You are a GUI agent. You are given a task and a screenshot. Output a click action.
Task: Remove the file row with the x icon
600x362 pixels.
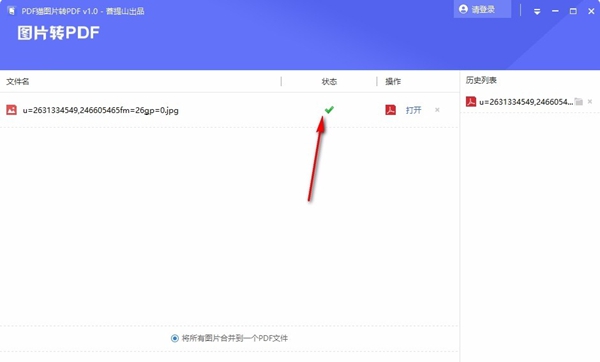coord(437,110)
